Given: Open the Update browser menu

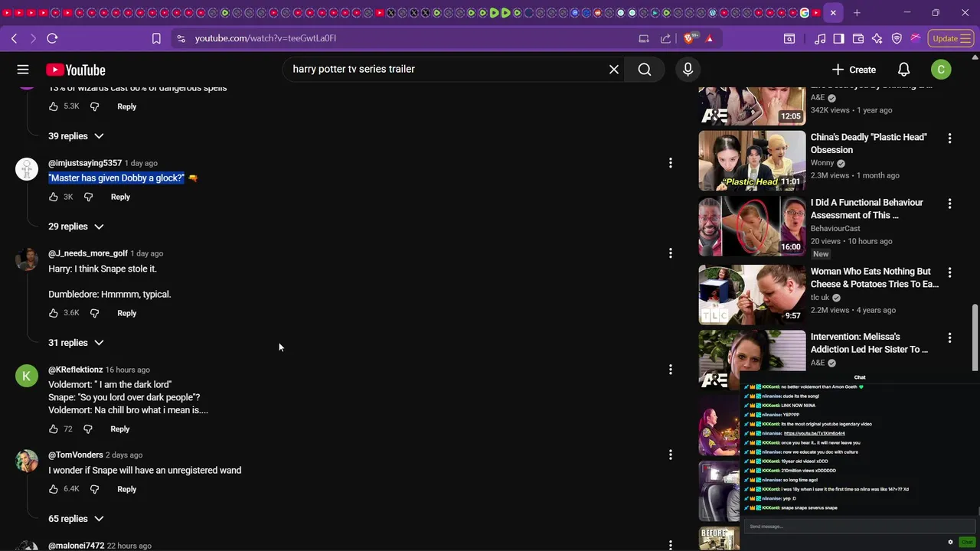Looking at the screenshot, I should click(951, 38).
